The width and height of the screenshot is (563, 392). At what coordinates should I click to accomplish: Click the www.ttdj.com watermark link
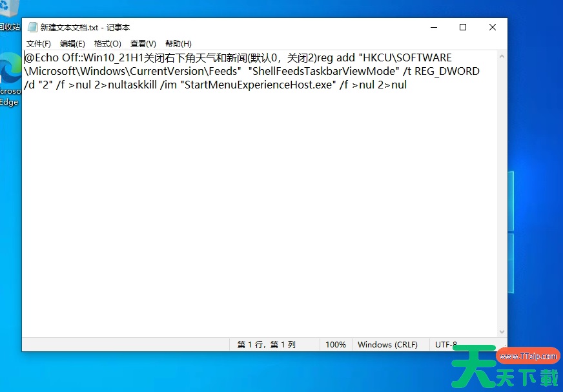point(527,355)
